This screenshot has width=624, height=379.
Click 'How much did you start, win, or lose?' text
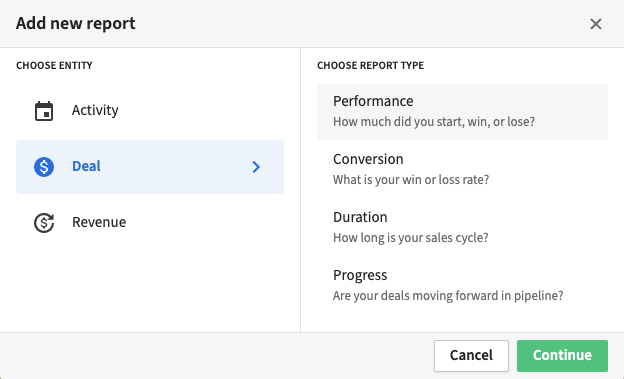pyautogui.click(x=434, y=122)
